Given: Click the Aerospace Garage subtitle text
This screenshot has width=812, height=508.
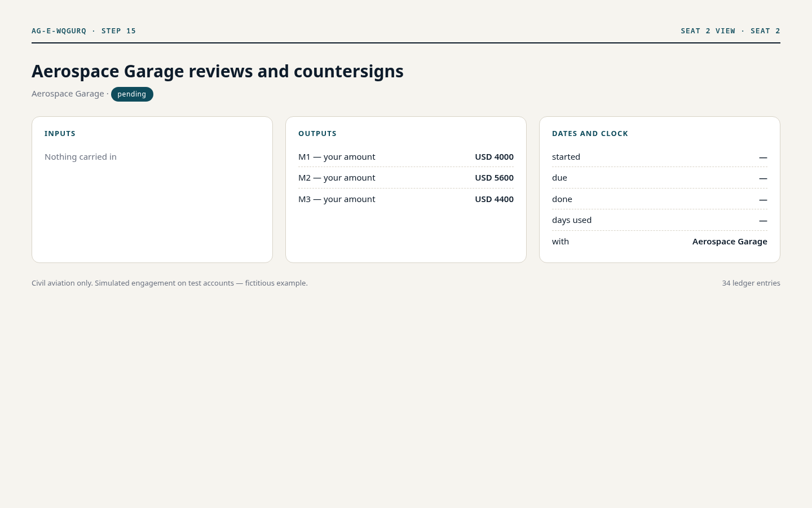Looking at the screenshot, I should pos(68,94).
